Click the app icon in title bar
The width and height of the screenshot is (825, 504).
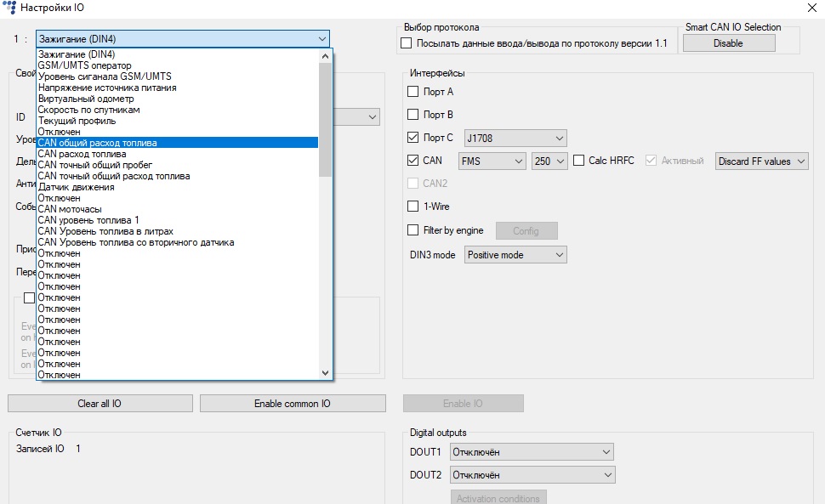tap(9, 8)
